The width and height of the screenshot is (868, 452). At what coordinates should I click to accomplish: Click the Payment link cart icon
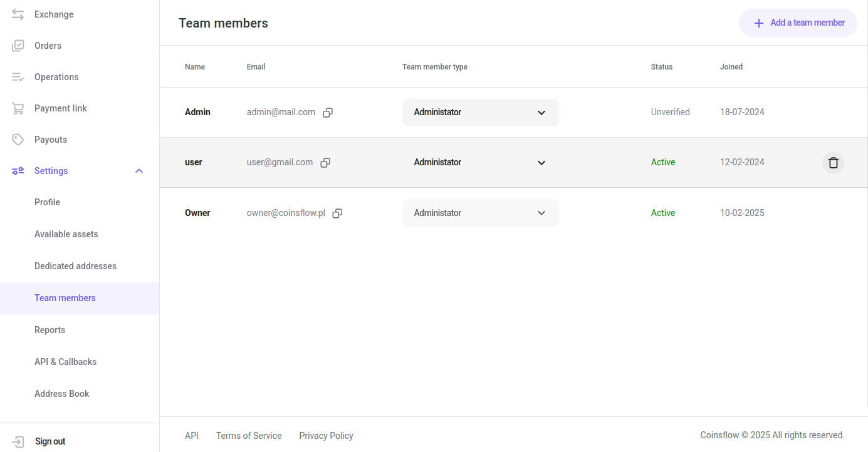(x=18, y=108)
